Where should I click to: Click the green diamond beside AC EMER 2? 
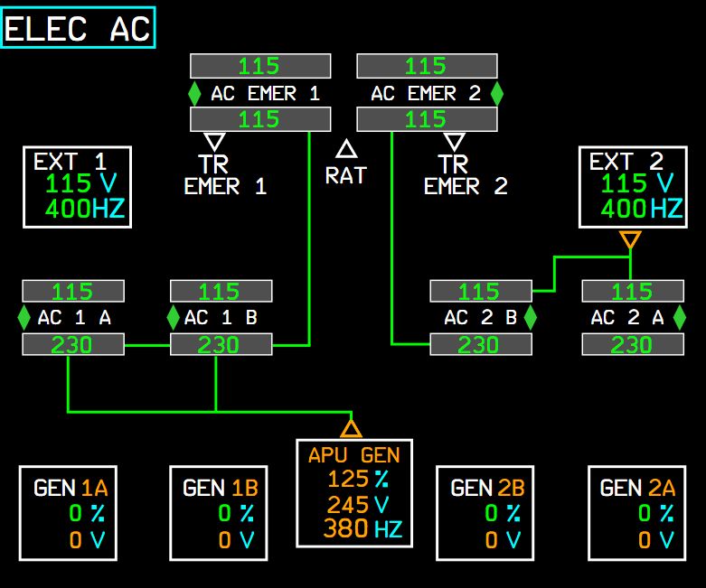click(x=496, y=93)
